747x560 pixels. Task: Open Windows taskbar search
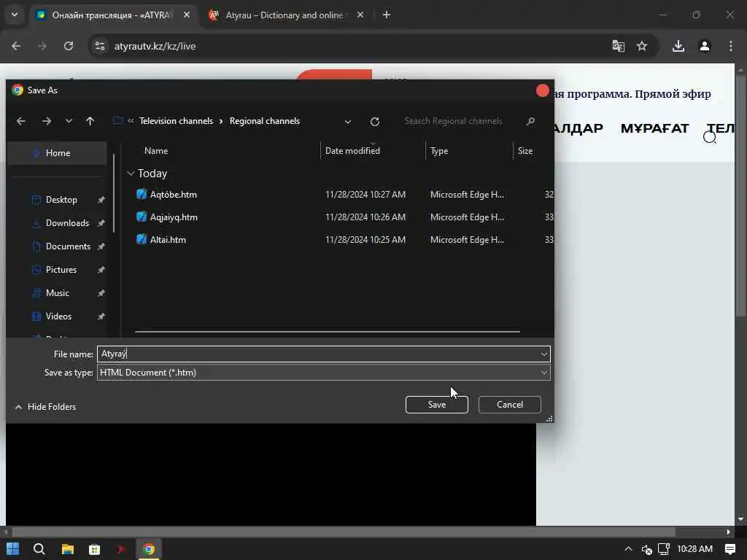coord(39,549)
